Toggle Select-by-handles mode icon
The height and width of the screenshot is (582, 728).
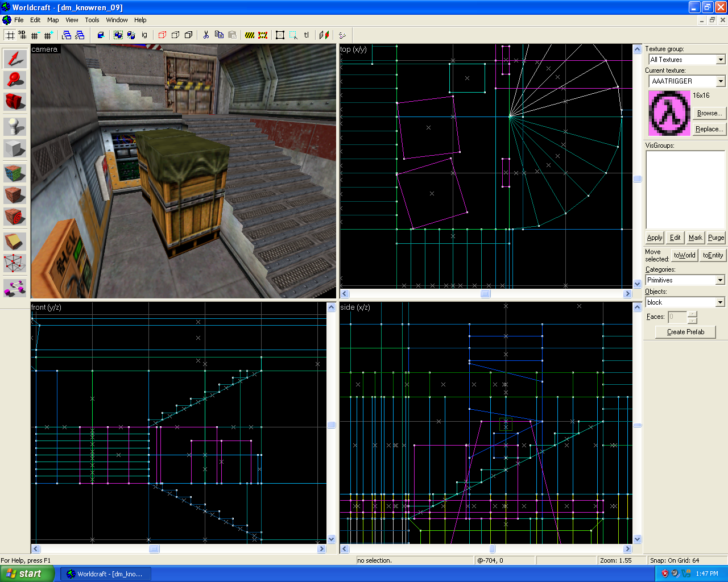(280, 35)
